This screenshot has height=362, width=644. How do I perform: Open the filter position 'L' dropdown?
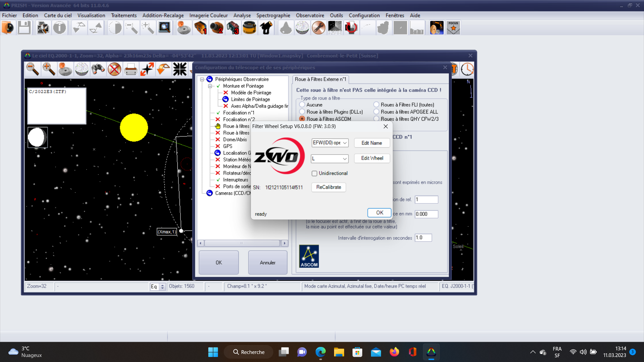[330, 159]
